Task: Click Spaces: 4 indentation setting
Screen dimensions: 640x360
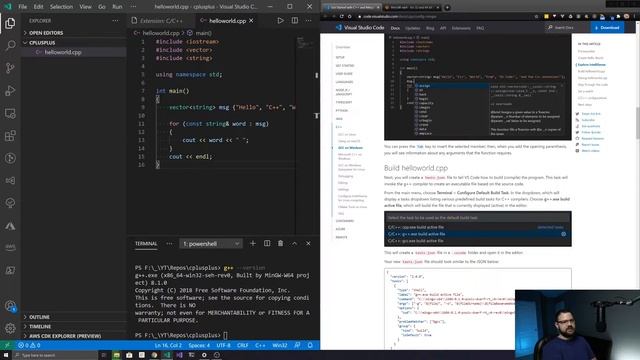Action: coord(199,345)
